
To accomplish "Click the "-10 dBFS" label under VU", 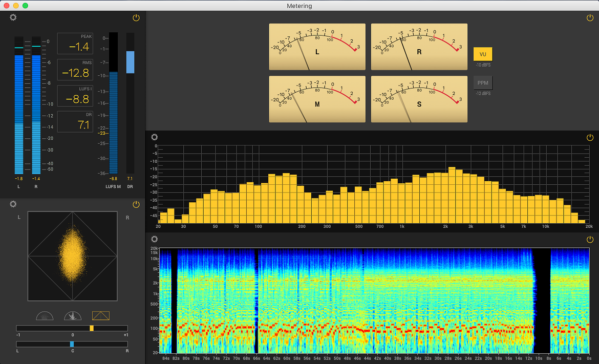I will coord(483,65).
